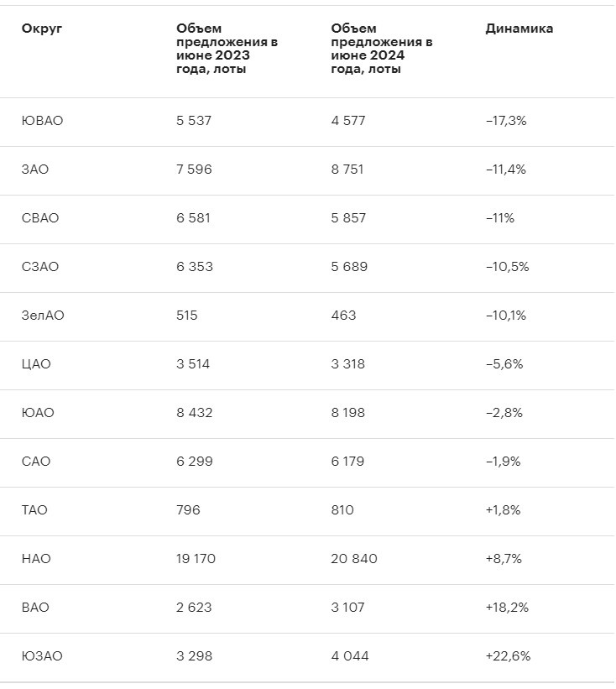The width and height of the screenshot is (616, 689).
Task: Select the СЗАО row label
Action: [x=40, y=267]
